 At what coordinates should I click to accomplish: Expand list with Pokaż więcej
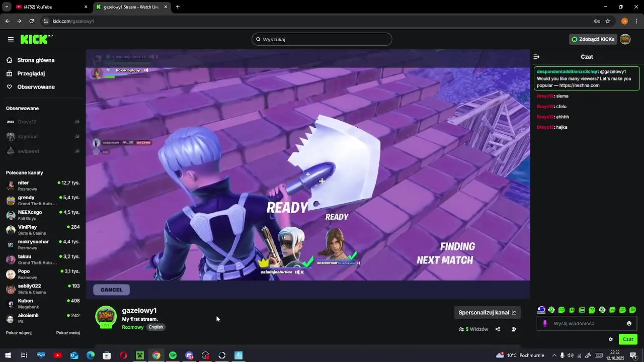[x=19, y=333]
